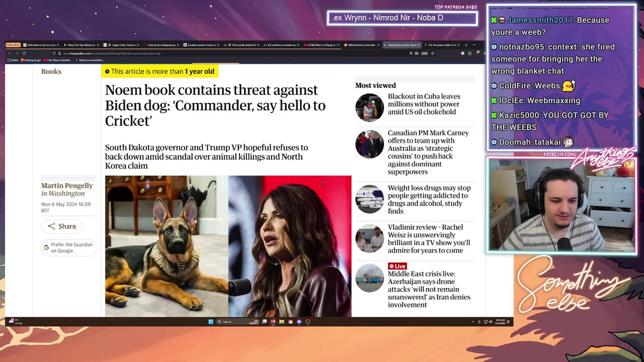This screenshot has width=644, height=362.
Task: Click the taskbar Search box
Action: (237, 322)
